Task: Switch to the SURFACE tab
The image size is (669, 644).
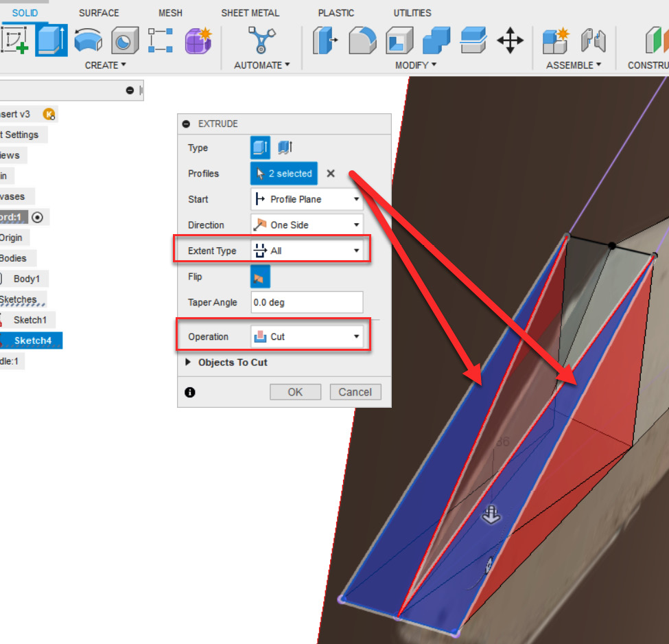Action: point(99,12)
